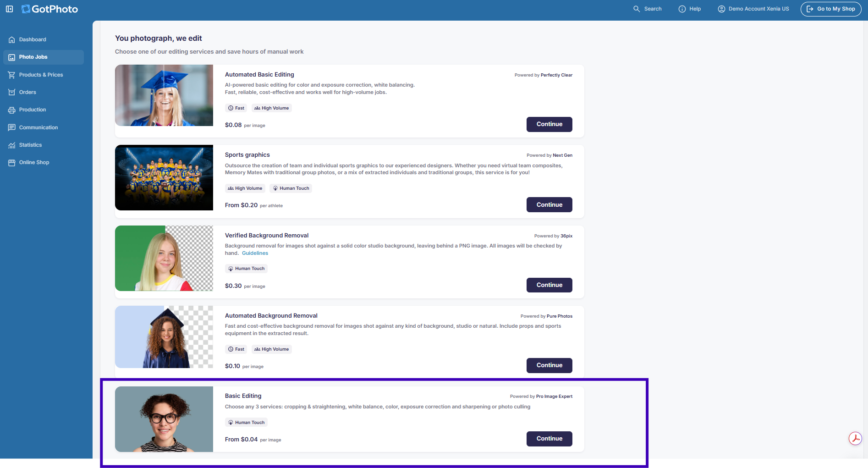868x468 pixels.
Task: Click the Human Touch tag under Sports graphics
Action: tap(291, 188)
